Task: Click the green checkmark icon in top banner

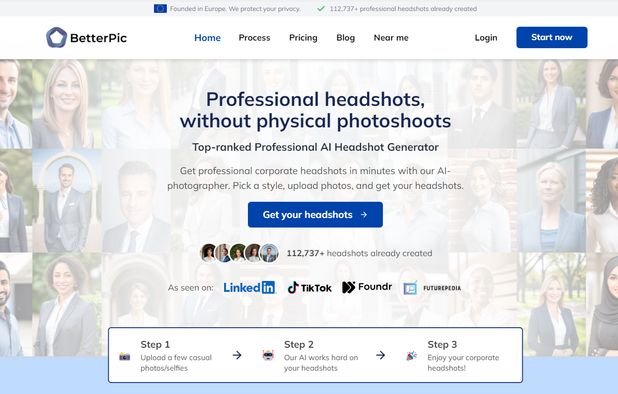Action: 321,8
